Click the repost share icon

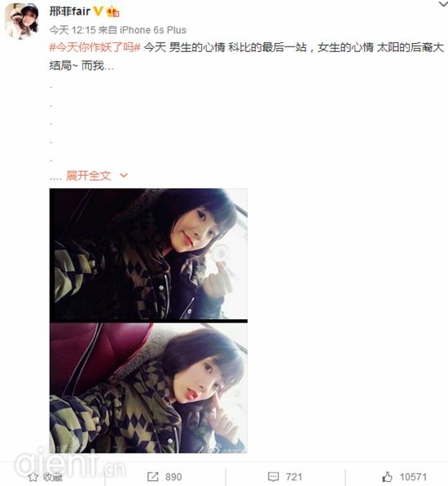[x=153, y=477]
